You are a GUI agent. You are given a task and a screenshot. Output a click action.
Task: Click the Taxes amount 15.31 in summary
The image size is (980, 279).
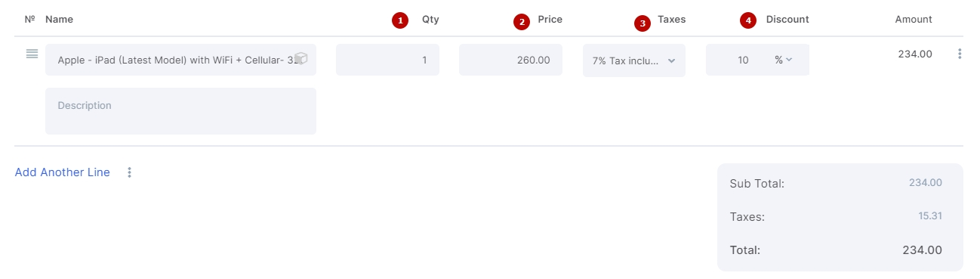point(930,216)
